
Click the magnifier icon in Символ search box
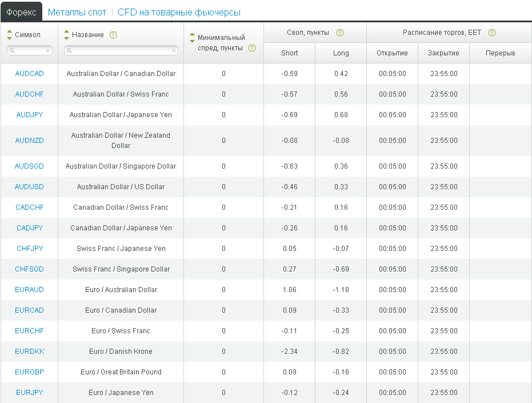point(12,51)
